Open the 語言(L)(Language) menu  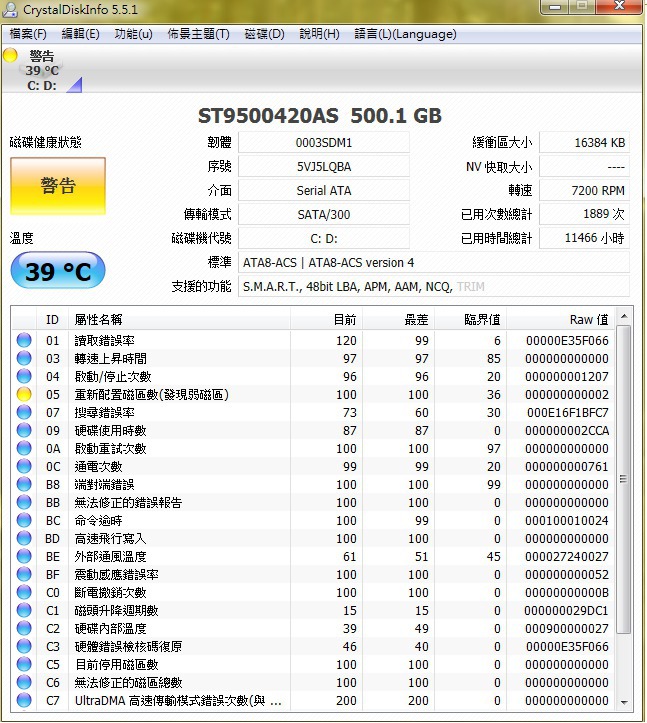pyautogui.click(x=405, y=34)
